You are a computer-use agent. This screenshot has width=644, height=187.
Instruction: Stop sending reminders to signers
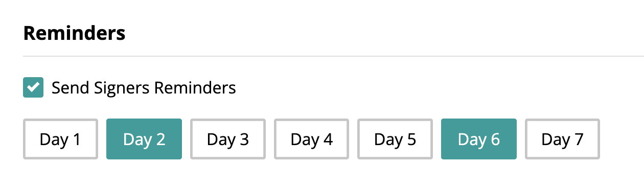click(x=33, y=87)
